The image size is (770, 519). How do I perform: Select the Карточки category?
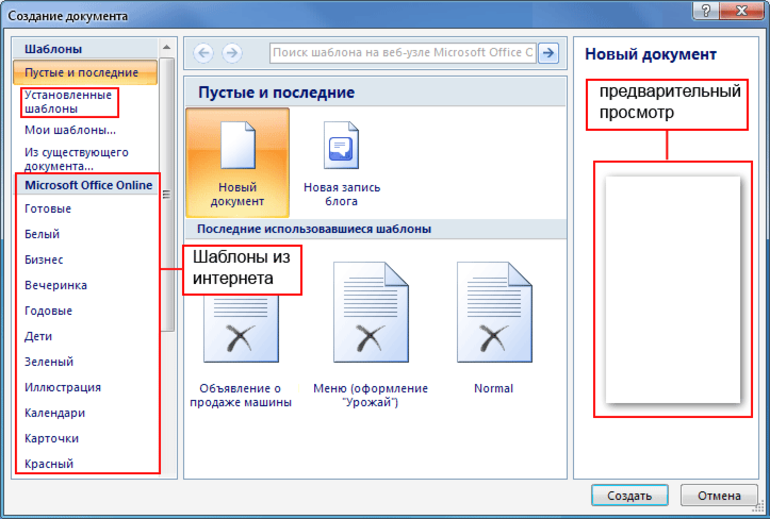52,438
